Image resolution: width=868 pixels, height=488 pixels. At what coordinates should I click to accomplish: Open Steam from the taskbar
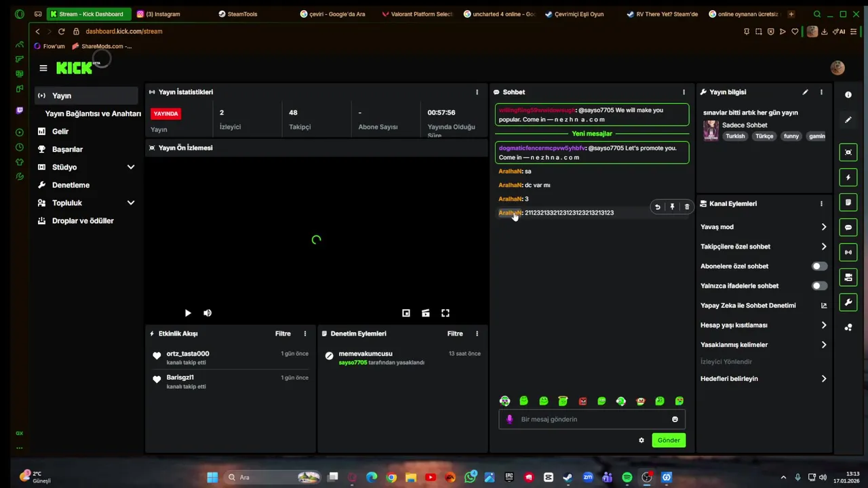tap(568, 477)
